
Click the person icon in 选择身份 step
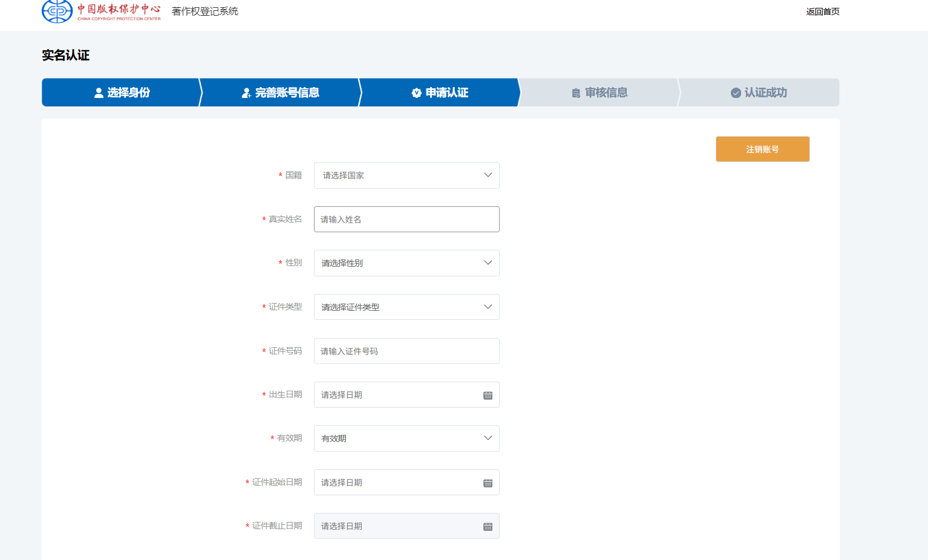(x=99, y=93)
